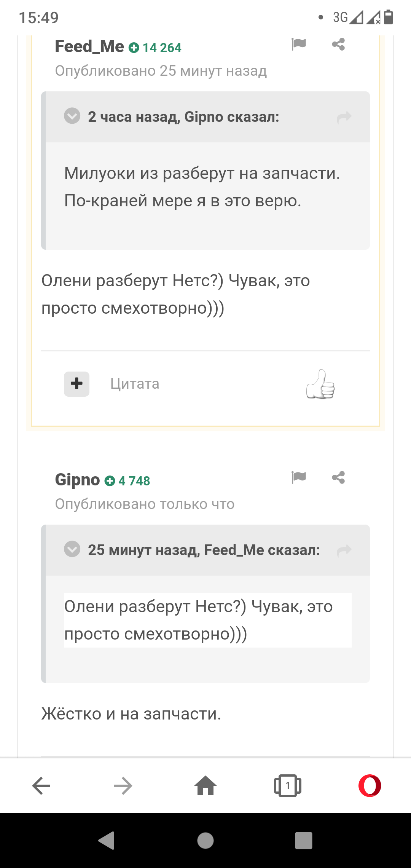This screenshot has height=868, width=411.
Task: Jump to Feed_Me's original quoted post arrow
Action: click(x=344, y=550)
